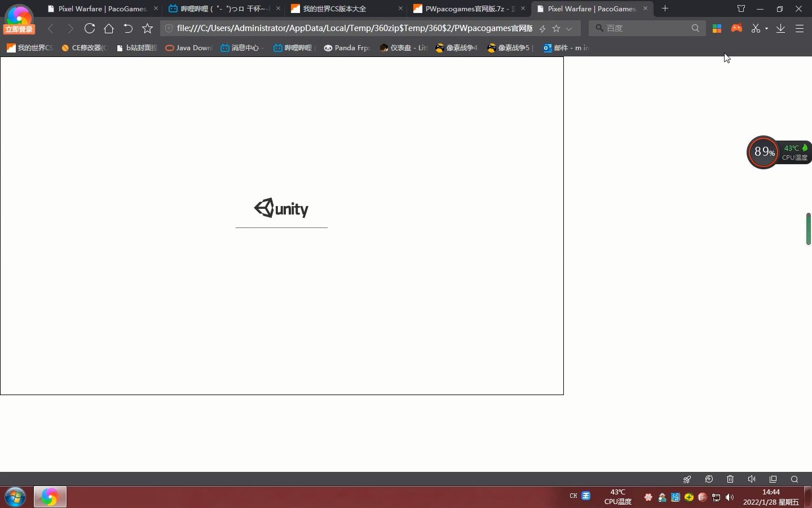812x508 pixels.
Task: Click the CH language indicator
Action: pos(573,496)
